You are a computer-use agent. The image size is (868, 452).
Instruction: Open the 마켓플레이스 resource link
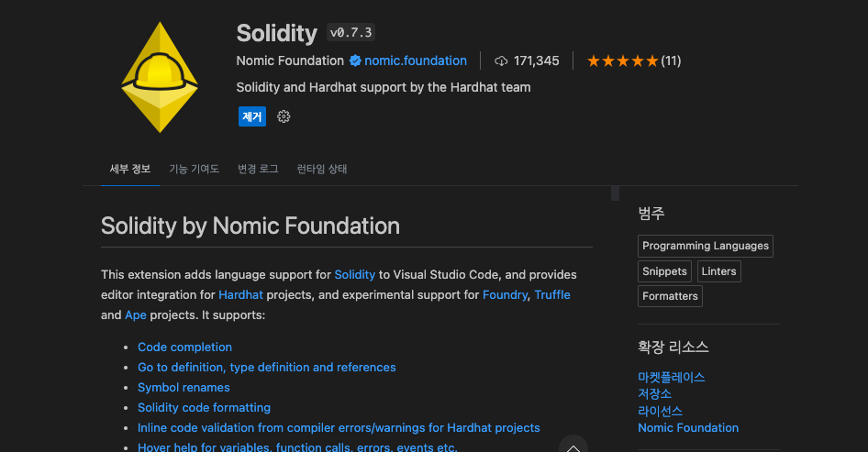tap(672, 377)
